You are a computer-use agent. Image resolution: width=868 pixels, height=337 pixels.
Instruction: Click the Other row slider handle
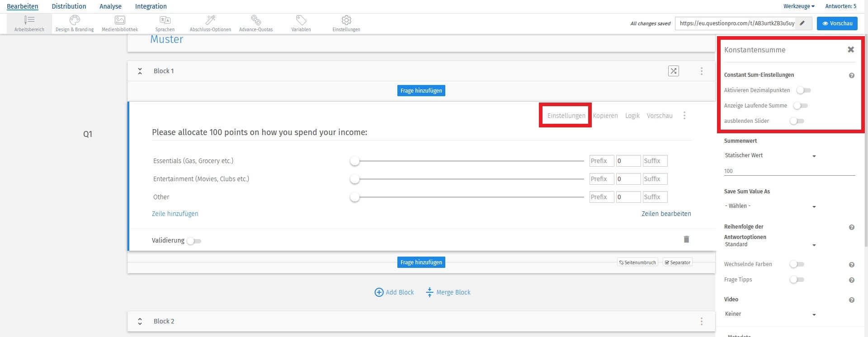355,197
